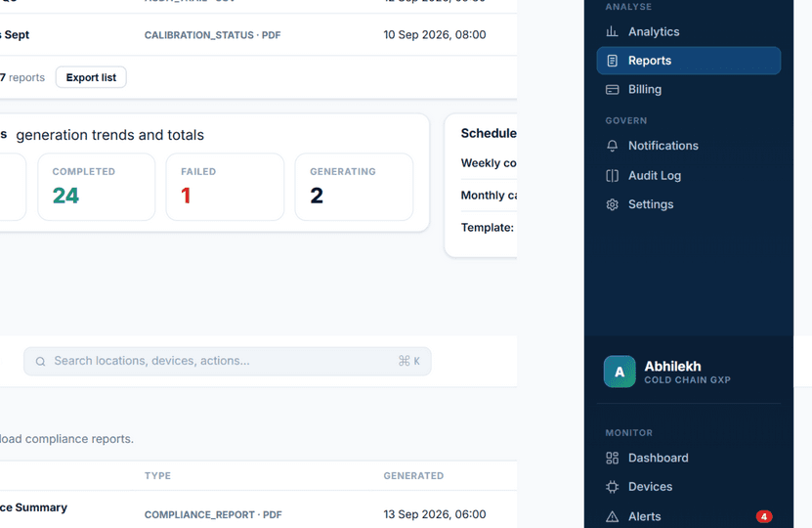Click the Template: label
812x528 pixels.
(488, 228)
